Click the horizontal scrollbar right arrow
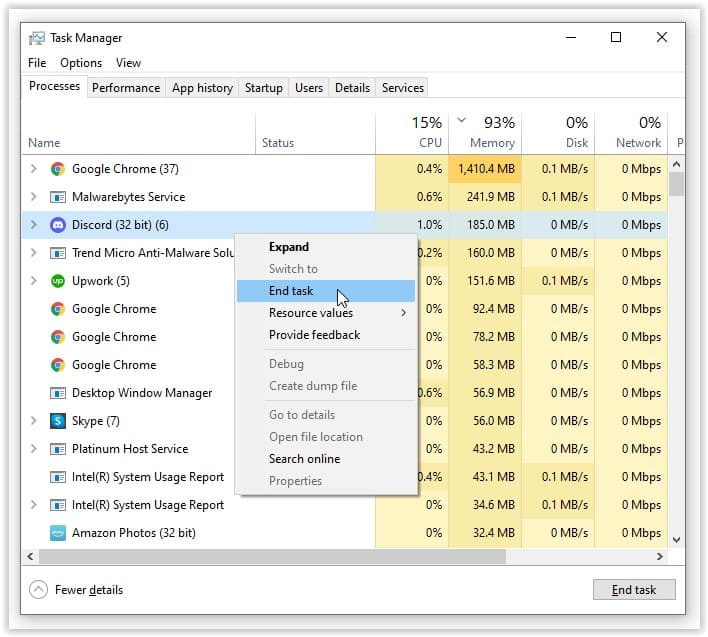This screenshot has height=637, width=708. coord(660,557)
